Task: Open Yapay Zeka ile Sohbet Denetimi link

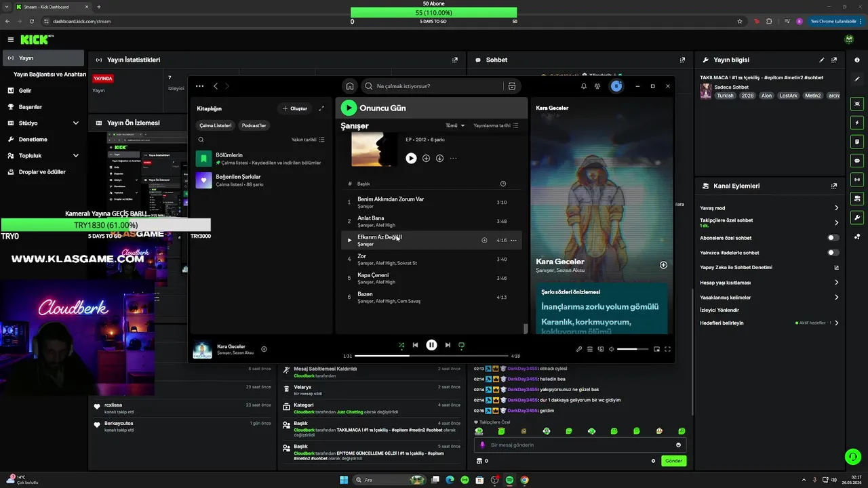Action: click(836, 268)
